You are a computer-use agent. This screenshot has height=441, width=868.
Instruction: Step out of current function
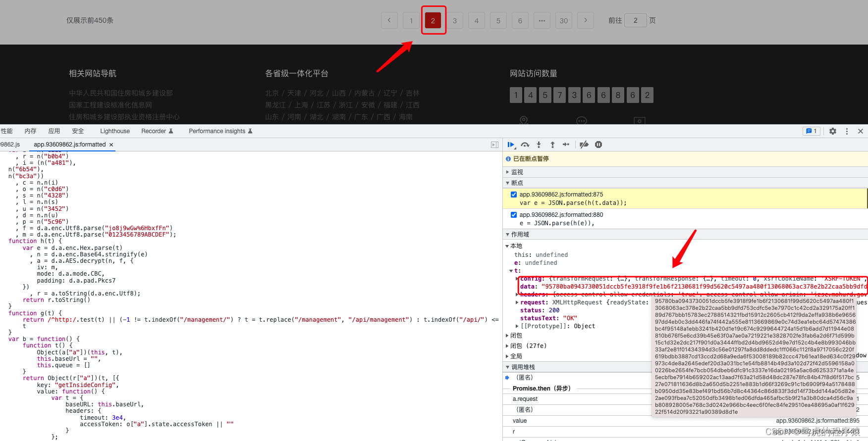(552, 145)
